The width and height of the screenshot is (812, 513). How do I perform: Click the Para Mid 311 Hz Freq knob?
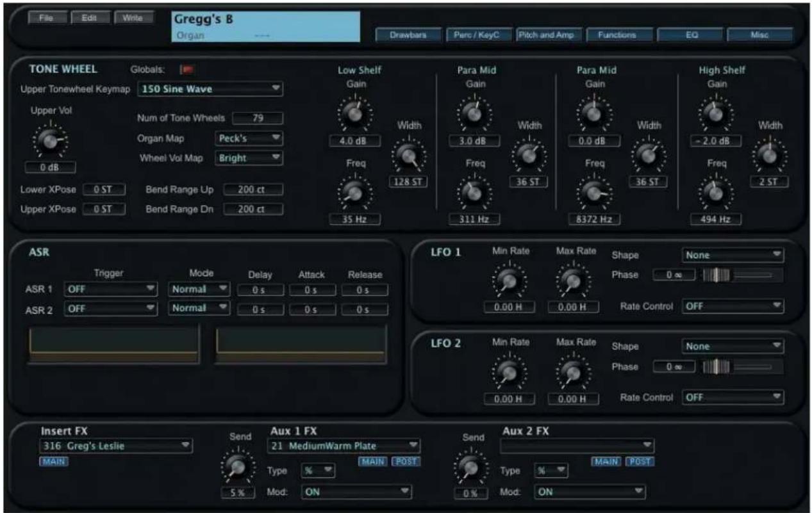pos(474,193)
